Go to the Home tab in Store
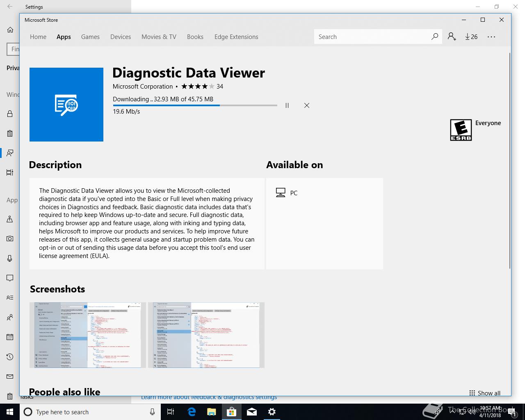Screen dimensions: 525x420 [x=38, y=37]
